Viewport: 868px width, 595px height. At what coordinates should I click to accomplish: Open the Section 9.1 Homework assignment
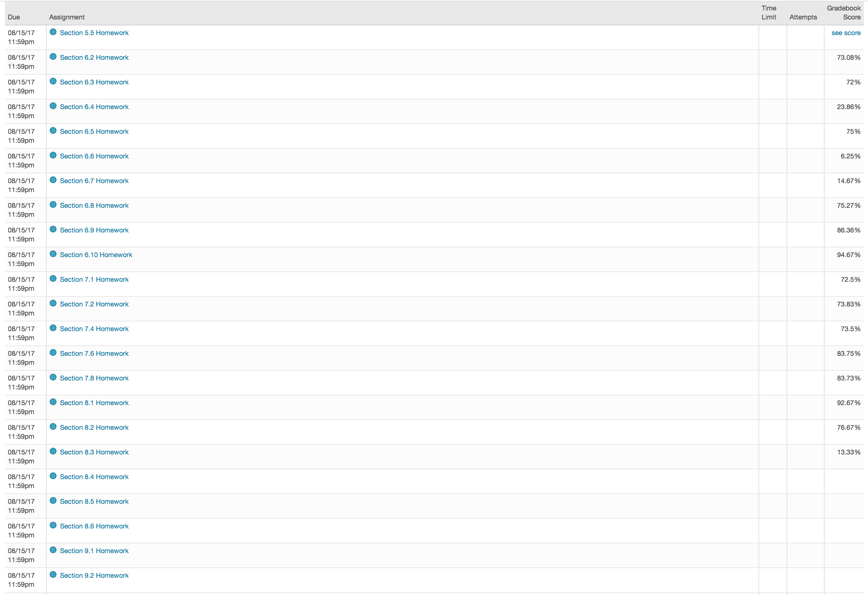94,551
